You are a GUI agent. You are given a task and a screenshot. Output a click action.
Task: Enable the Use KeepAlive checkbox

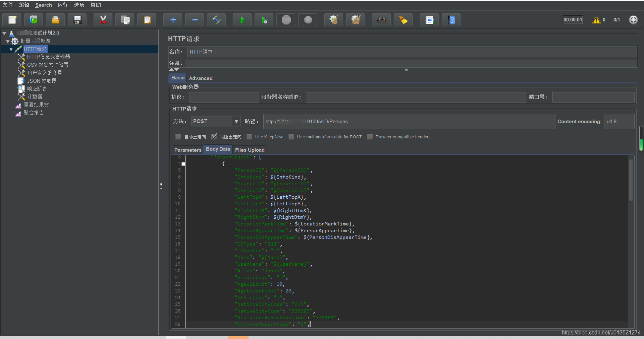pyautogui.click(x=250, y=137)
